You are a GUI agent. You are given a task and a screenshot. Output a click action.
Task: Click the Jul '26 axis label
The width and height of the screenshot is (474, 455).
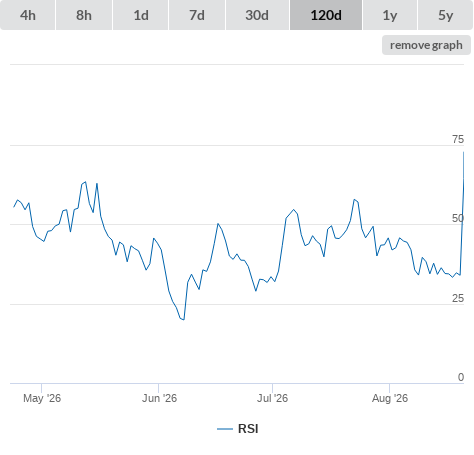272,398
